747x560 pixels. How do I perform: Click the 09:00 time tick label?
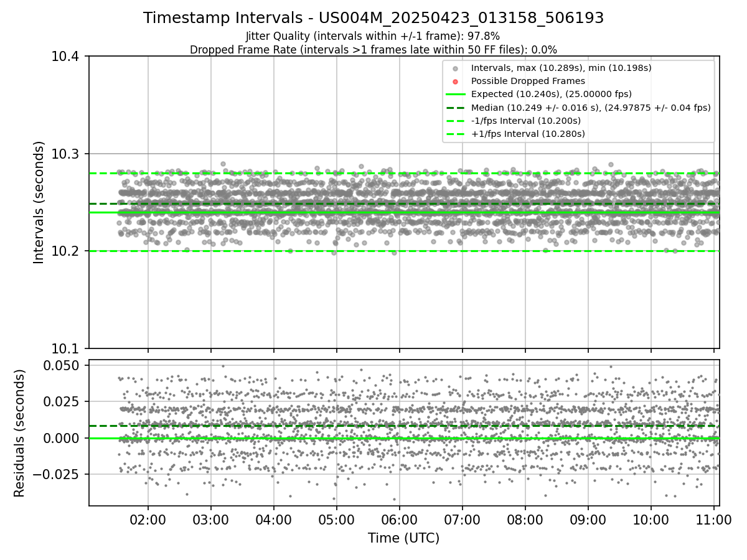588,519
